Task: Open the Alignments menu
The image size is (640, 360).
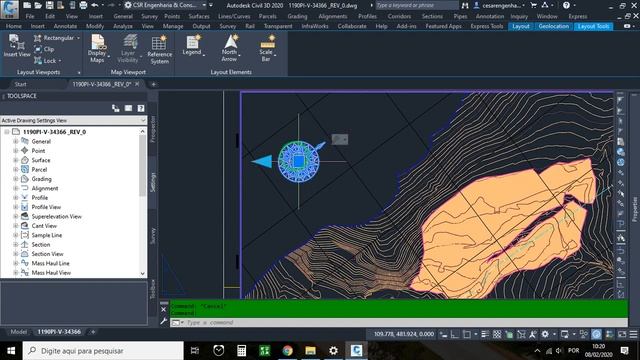Action: point(333,16)
